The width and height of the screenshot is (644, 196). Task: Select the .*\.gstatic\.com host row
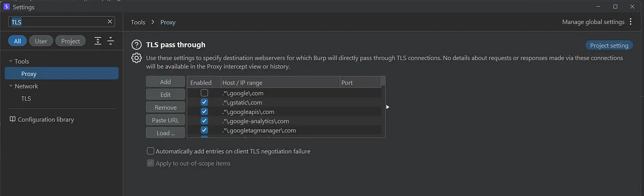click(x=284, y=102)
